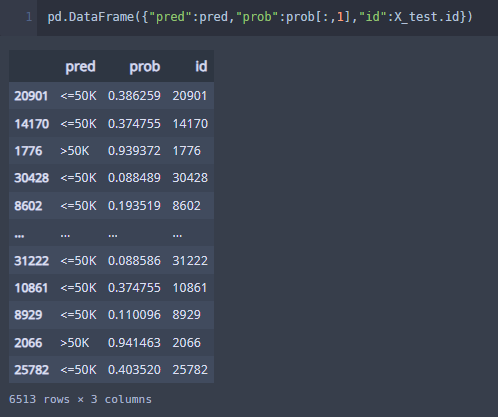Click prob value 0.374755 in row 14170
Viewport: 498px width, 417px height.
134,124
